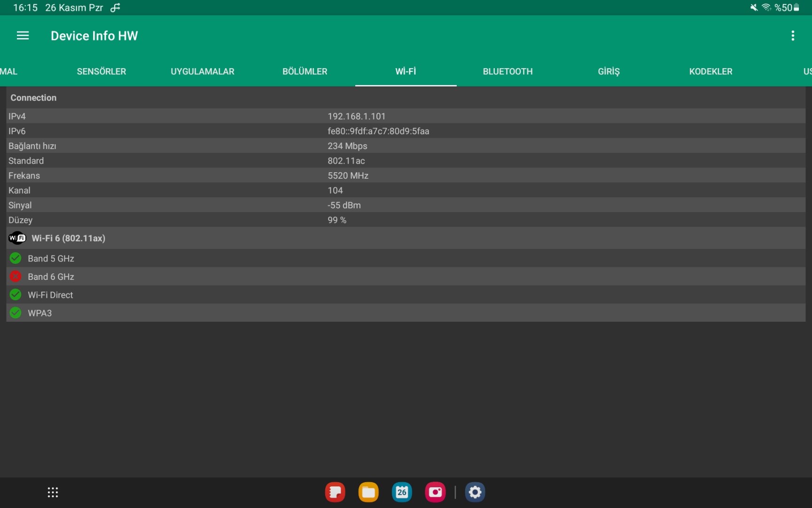Click the green check next to Band 5 GHz
Screen dimensions: 812x508
point(16,258)
